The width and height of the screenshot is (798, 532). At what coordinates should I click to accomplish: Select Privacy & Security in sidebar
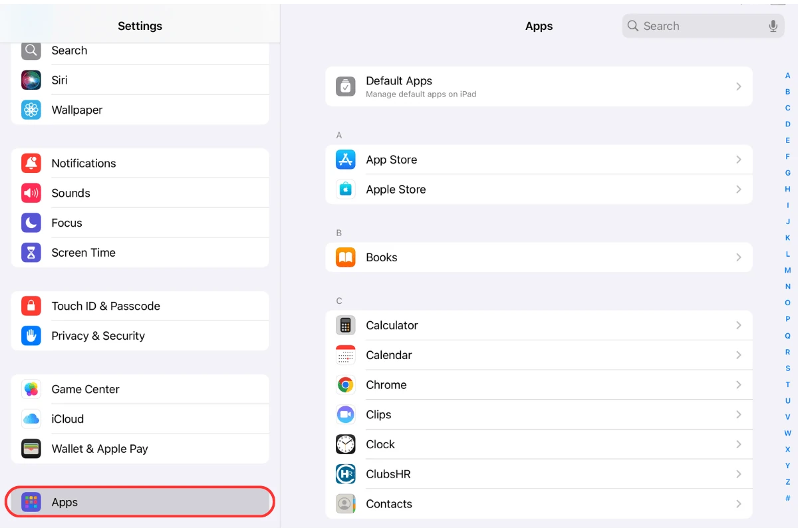click(140, 336)
